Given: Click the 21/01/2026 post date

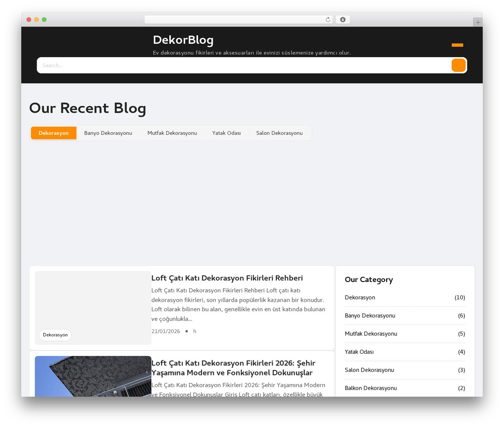Looking at the screenshot, I should [x=166, y=331].
